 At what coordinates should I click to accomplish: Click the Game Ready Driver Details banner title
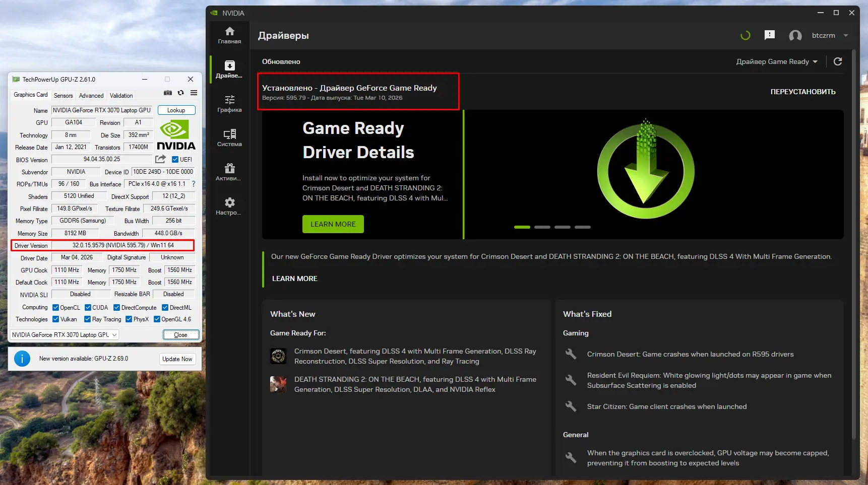(358, 140)
